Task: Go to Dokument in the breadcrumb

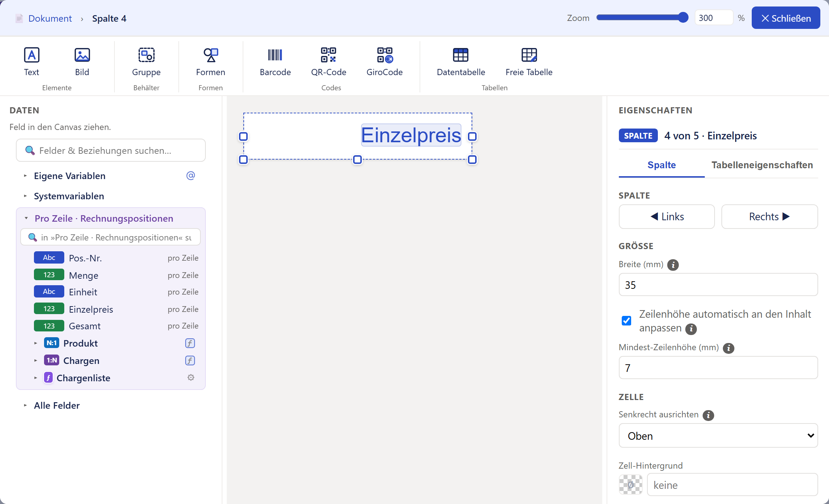Action: tap(50, 18)
